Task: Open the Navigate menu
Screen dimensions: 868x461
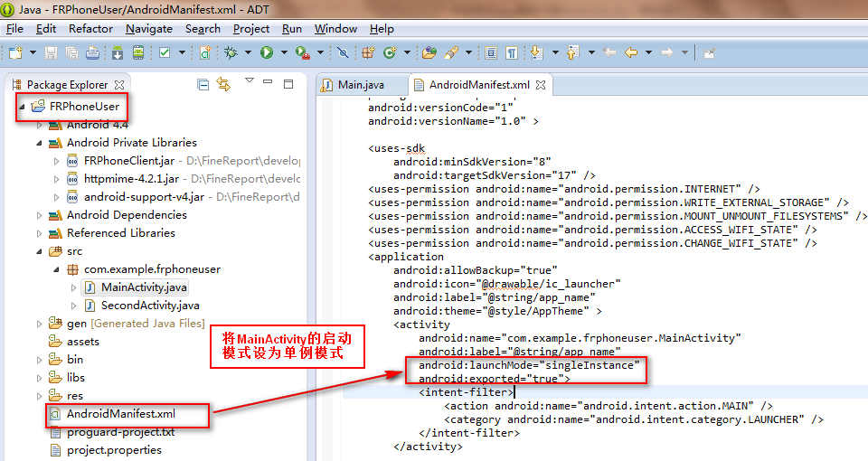Action: coord(149,29)
